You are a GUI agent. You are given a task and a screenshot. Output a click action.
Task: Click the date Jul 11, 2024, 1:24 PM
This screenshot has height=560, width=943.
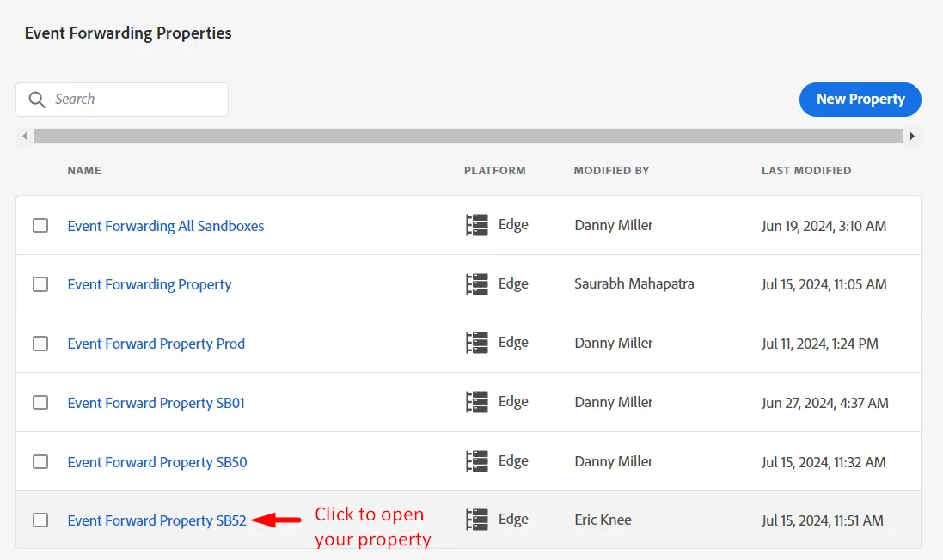[x=820, y=344]
